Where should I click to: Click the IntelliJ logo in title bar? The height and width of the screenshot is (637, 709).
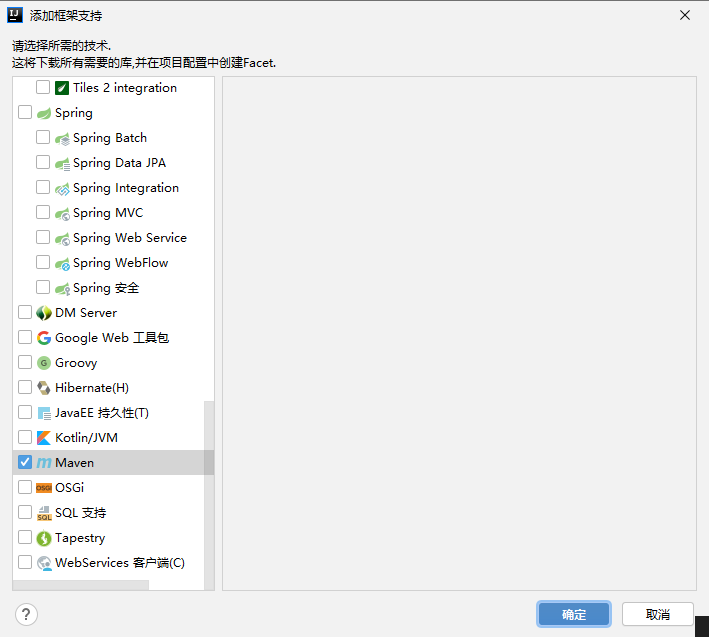[15, 15]
